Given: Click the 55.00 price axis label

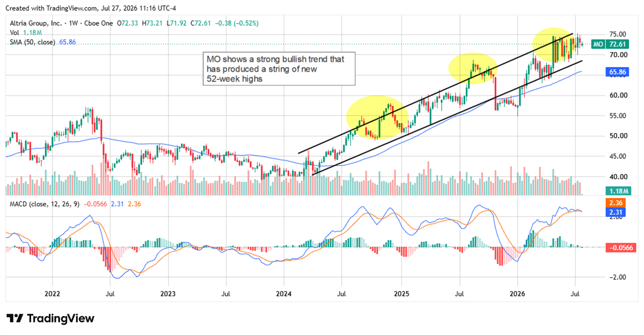Looking at the screenshot, I should click(x=617, y=115).
